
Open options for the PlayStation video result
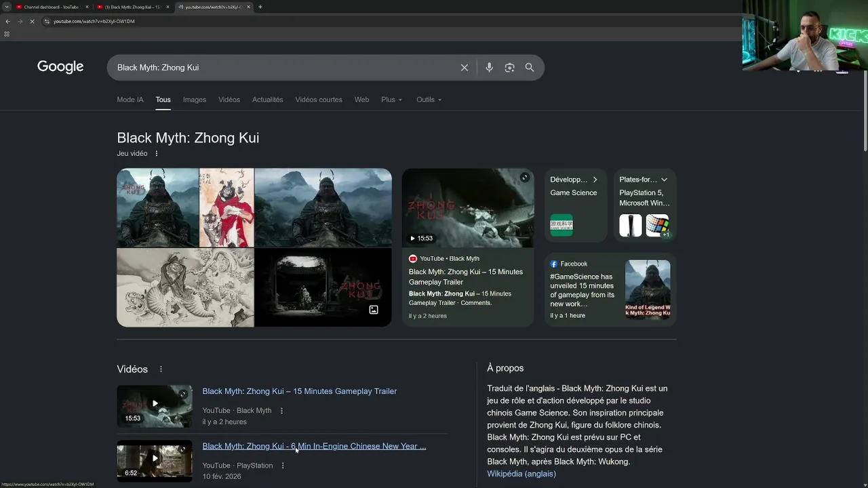point(283,466)
